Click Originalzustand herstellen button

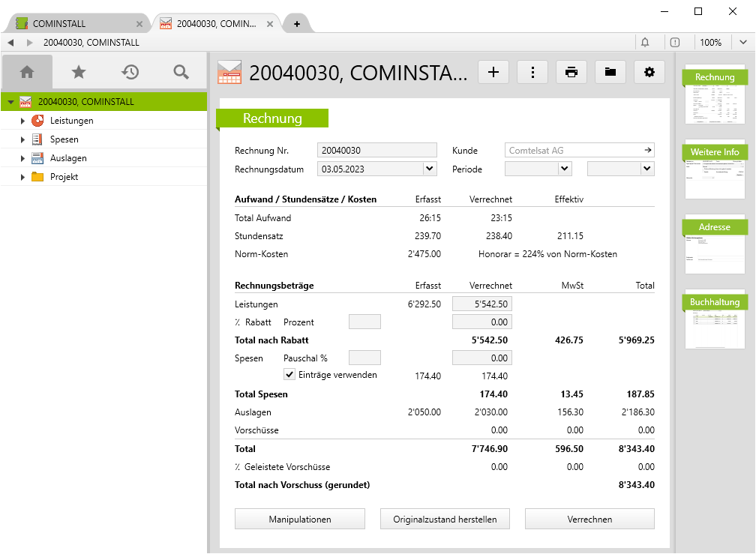point(445,519)
